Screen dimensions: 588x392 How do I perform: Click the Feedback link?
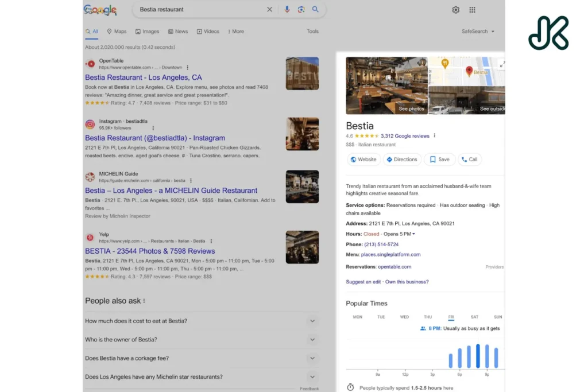click(310, 389)
